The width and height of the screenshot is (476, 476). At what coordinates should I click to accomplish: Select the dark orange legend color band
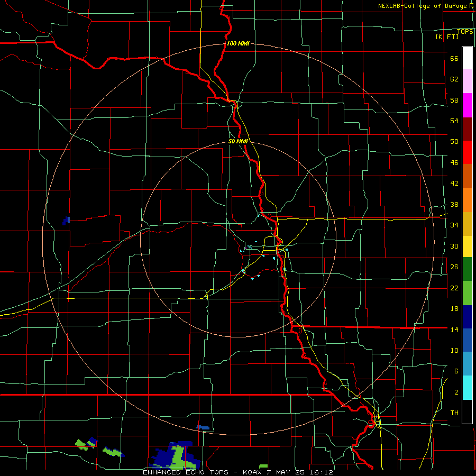pos(467,176)
